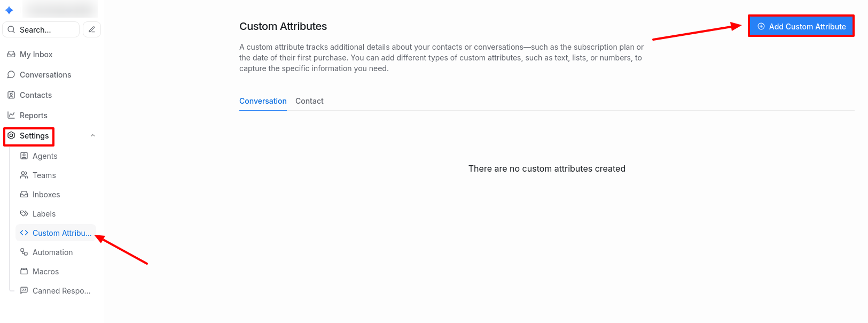Click the Chatwoot logo icon

pos(9,10)
